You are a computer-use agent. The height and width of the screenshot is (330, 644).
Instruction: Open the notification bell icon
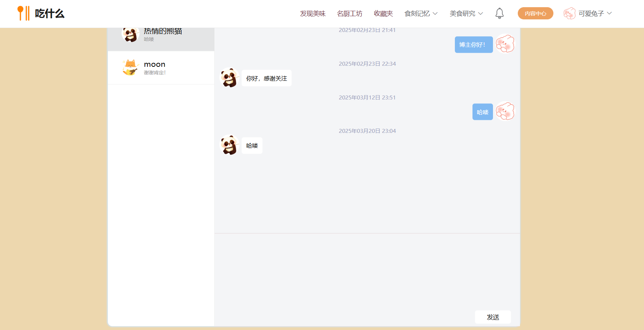(x=499, y=13)
